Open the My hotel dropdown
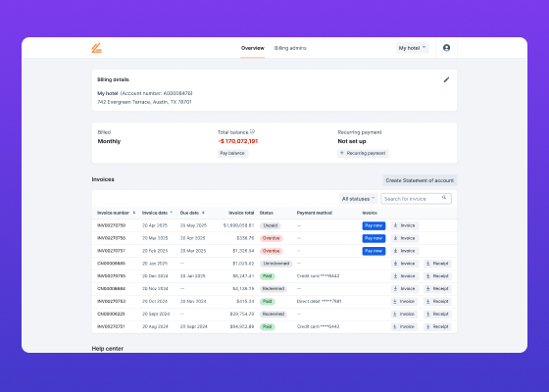 (x=413, y=48)
